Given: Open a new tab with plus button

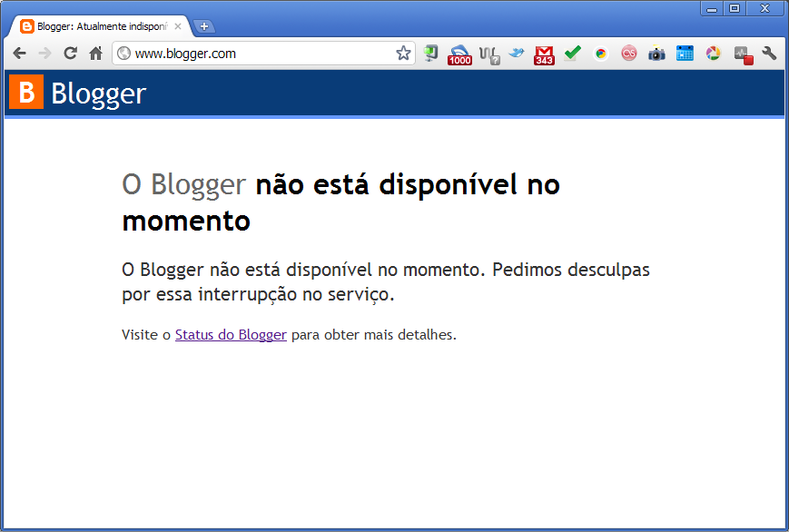Looking at the screenshot, I should click(x=204, y=26).
